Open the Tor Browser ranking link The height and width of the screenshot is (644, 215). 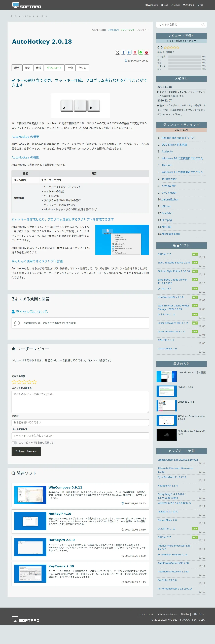169,179
